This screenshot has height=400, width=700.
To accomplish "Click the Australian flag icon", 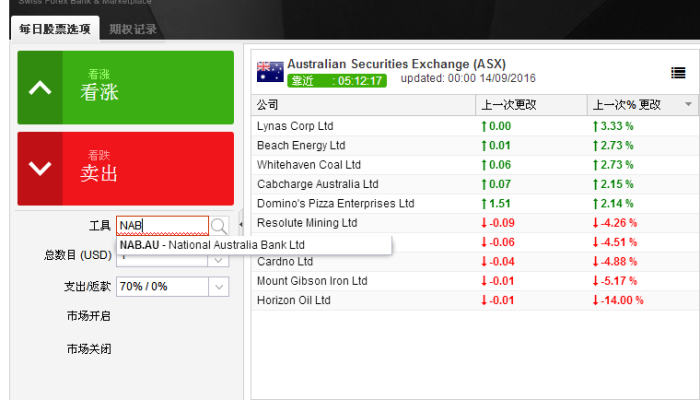I will tap(270, 72).
